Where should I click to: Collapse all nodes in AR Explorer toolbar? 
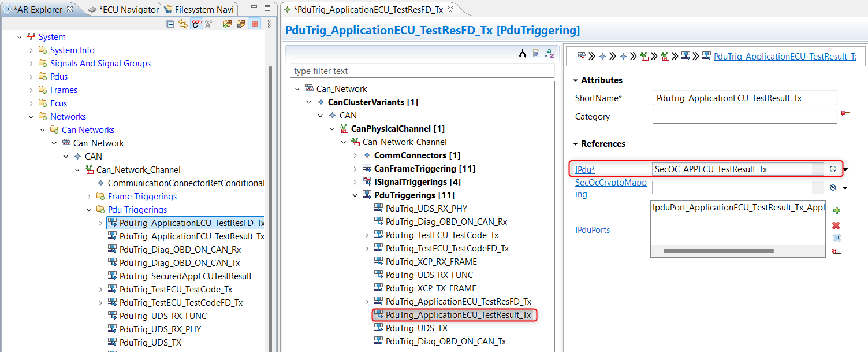[x=170, y=24]
